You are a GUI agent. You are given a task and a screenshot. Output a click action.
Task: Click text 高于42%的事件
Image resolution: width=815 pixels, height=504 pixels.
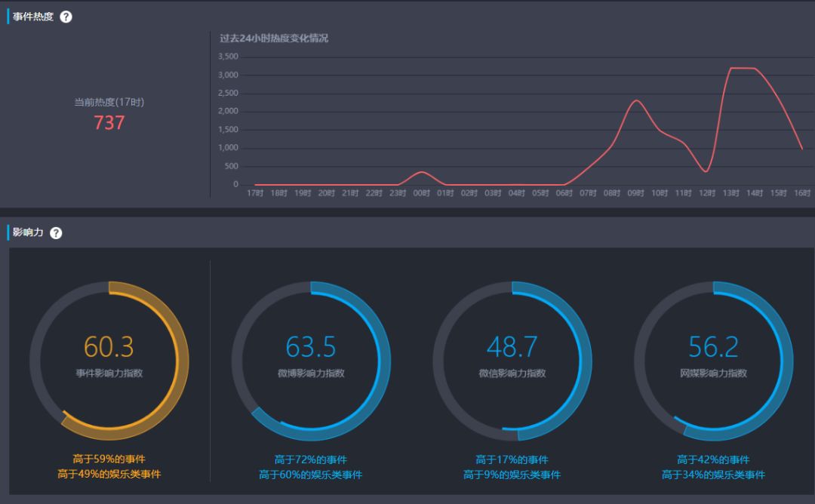tap(713, 459)
